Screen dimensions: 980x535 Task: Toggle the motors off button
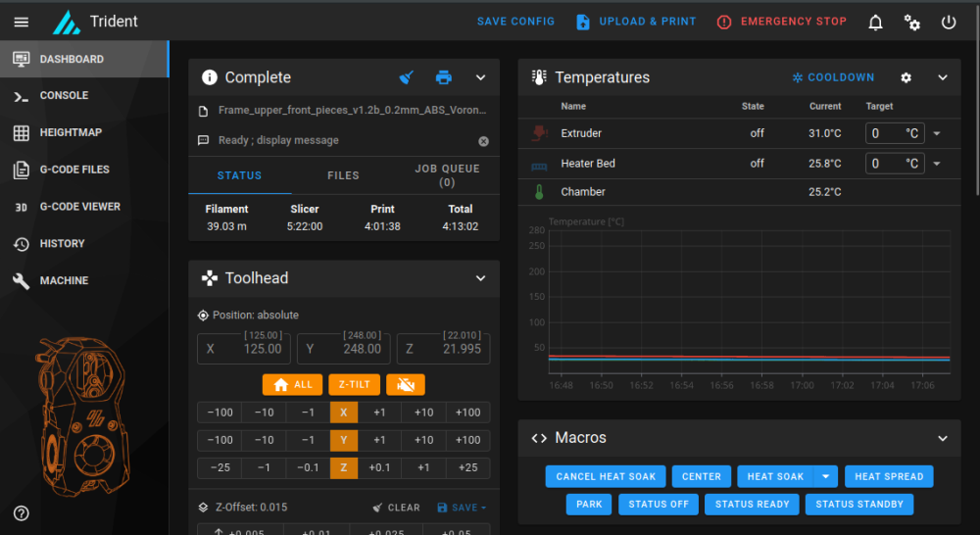(406, 384)
